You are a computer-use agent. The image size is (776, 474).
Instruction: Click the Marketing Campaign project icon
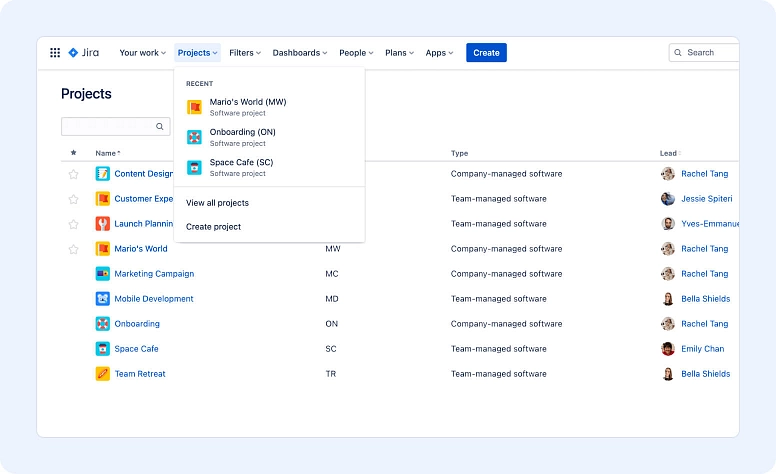tap(102, 274)
